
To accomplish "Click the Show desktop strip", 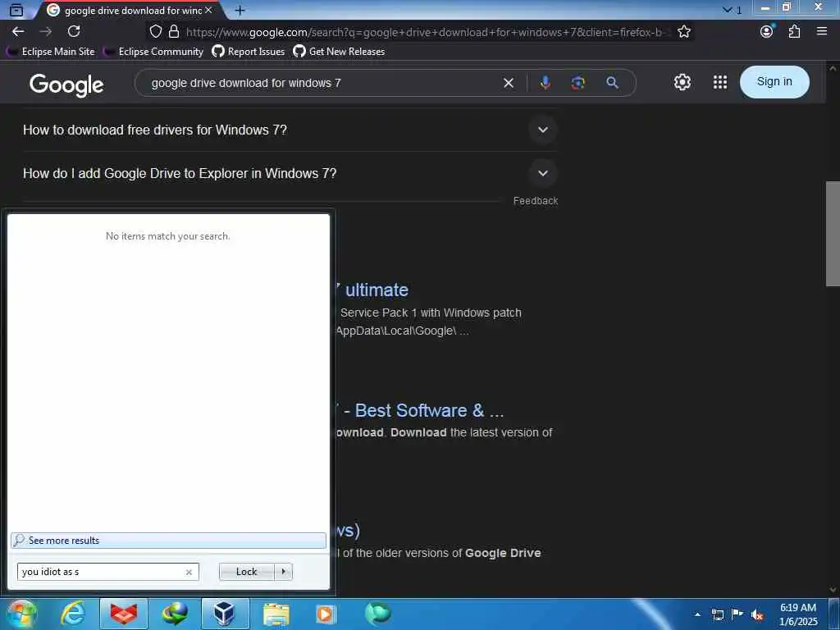I will 834,614.
